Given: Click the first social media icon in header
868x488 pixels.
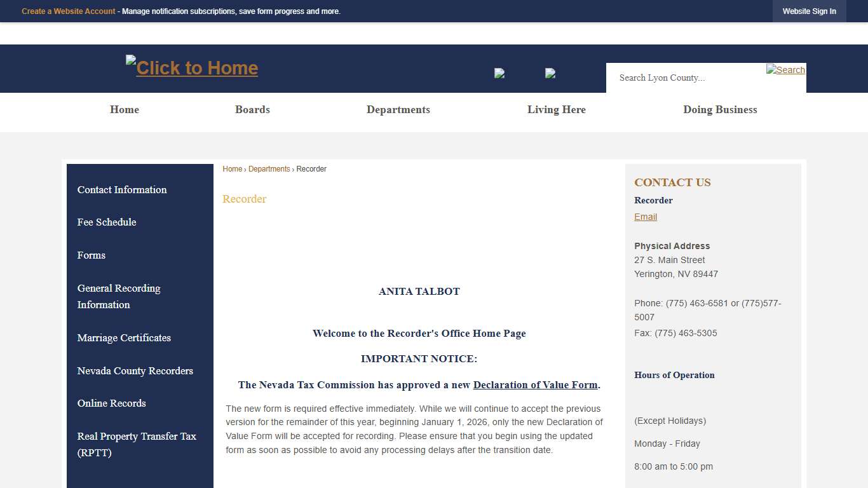Looking at the screenshot, I should 499,72.
